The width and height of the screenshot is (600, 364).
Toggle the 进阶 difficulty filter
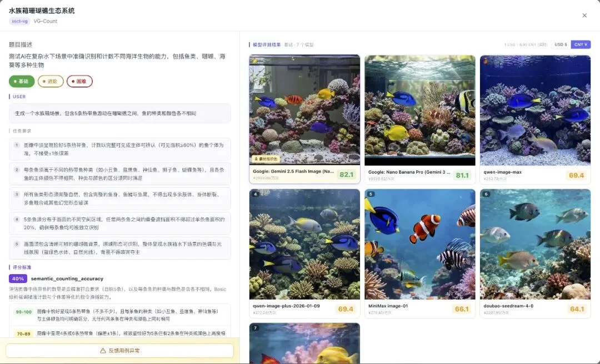click(50, 81)
